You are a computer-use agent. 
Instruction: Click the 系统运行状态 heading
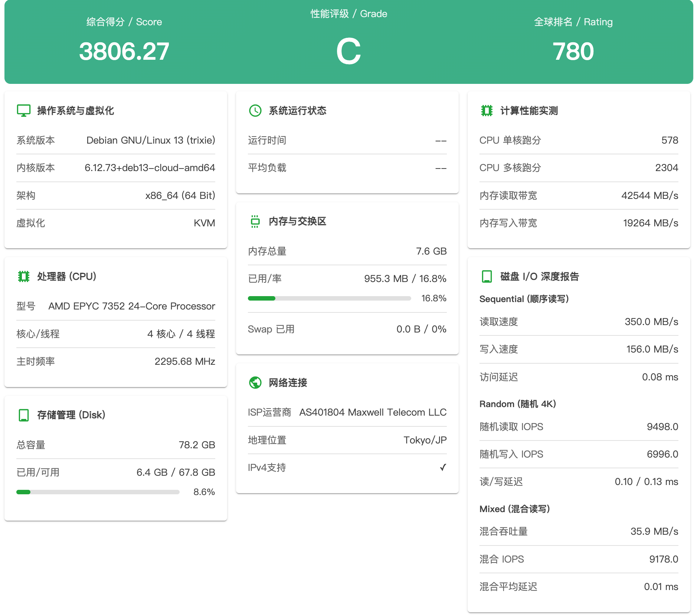pyautogui.click(x=298, y=111)
